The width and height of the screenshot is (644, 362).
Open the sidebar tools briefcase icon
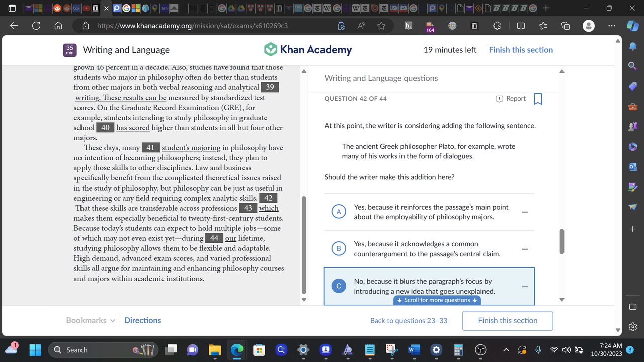point(633,106)
